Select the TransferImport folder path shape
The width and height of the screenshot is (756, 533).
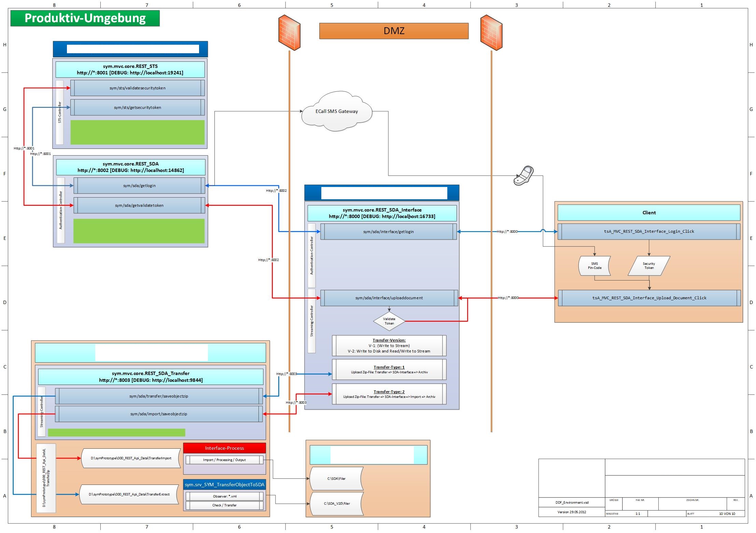coord(131,458)
